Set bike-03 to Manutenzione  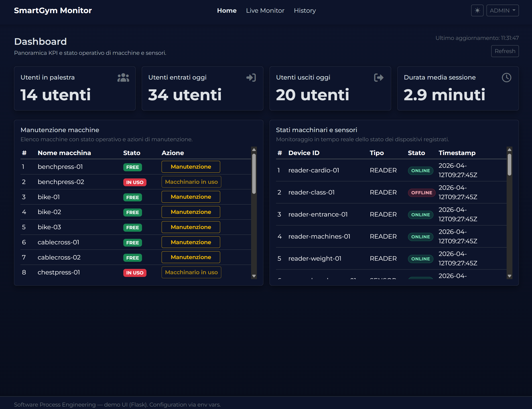click(x=191, y=227)
